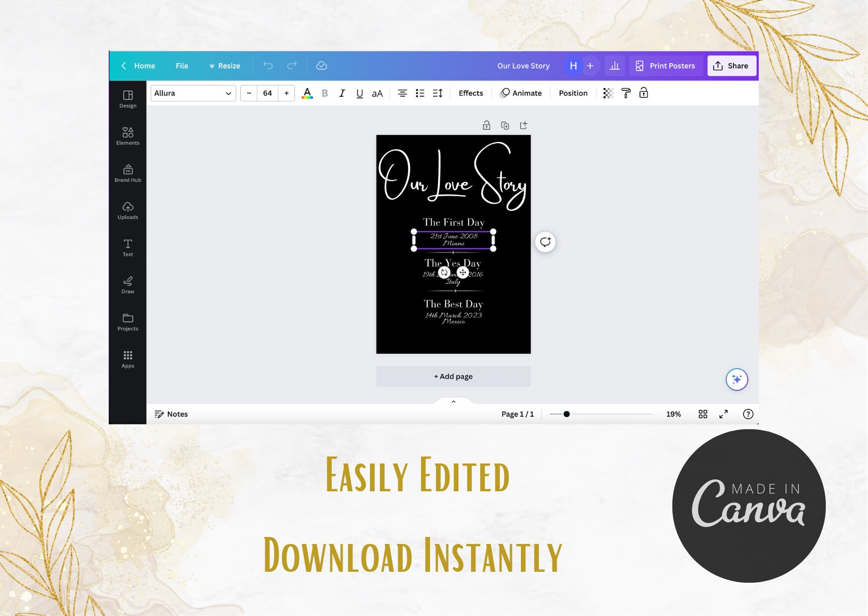This screenshot has height=616, width=868.
Task: Click the font size field showing 64
Action: pos(268,93)
